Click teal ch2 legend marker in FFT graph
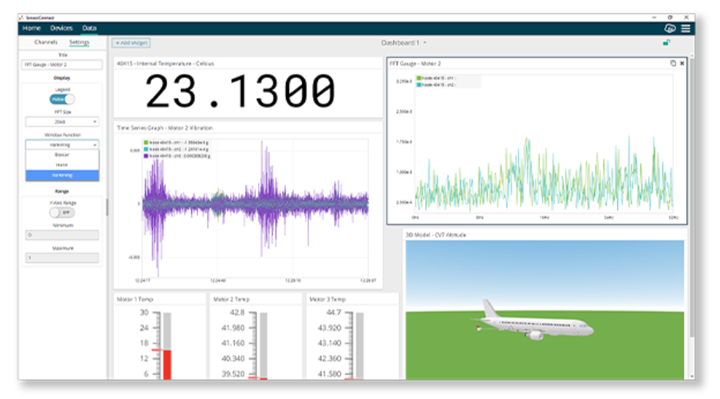The width and height of the screenshot is (720, 399). tap(419, 85)
